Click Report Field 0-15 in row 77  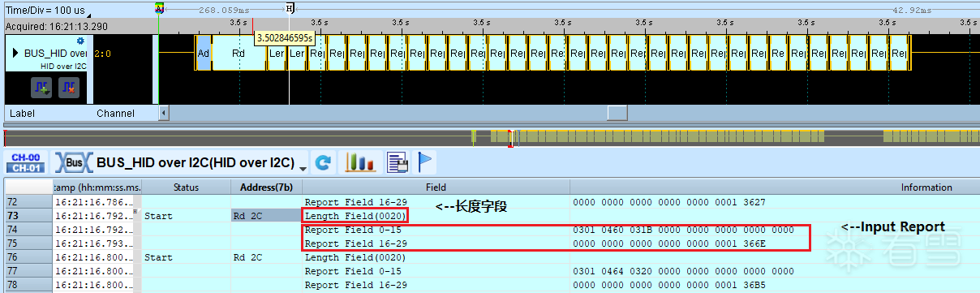click(x=353, y=271)
